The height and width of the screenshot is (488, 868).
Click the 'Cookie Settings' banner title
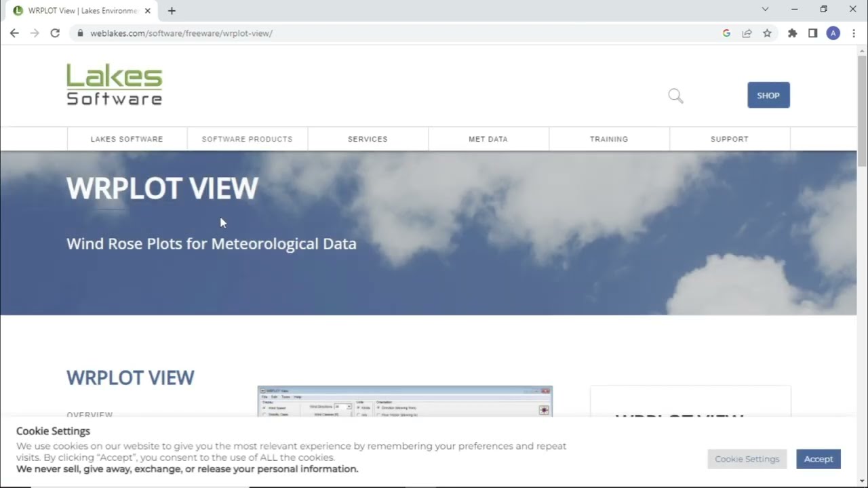pyautogui.click(x=53, y=431)
